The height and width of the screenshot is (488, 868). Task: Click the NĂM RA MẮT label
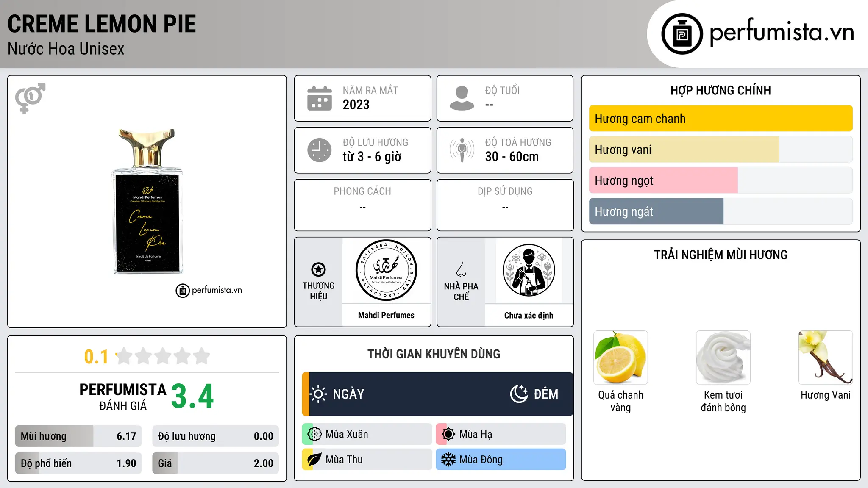click(x=370, y=91)
